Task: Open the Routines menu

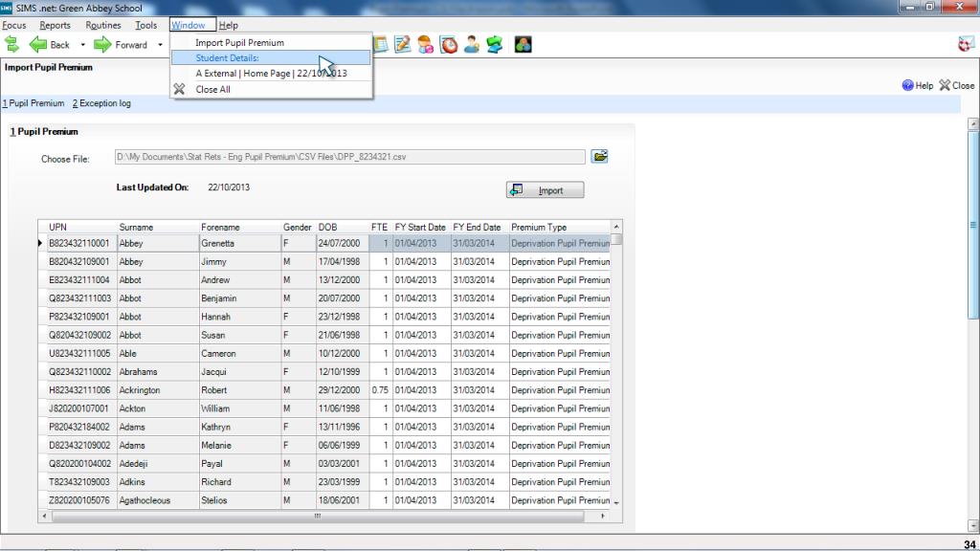Action: pos(103,25)
